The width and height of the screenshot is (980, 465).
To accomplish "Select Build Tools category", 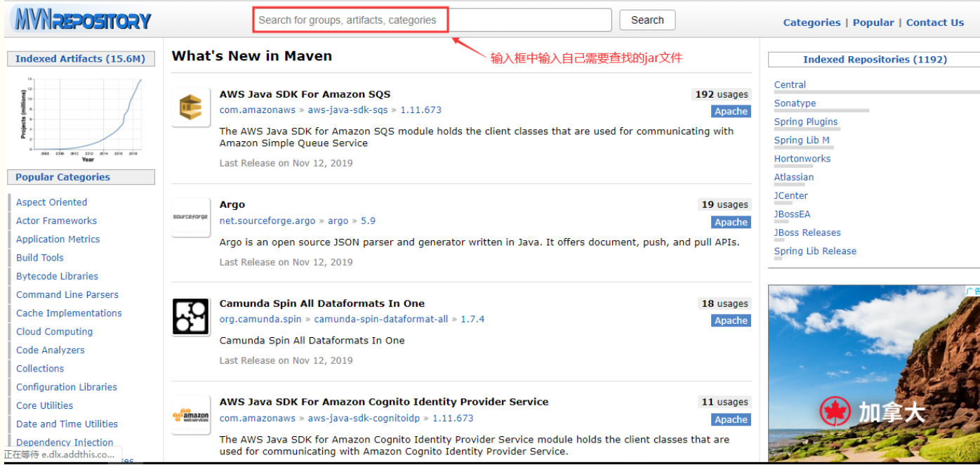I will (39, 258).
